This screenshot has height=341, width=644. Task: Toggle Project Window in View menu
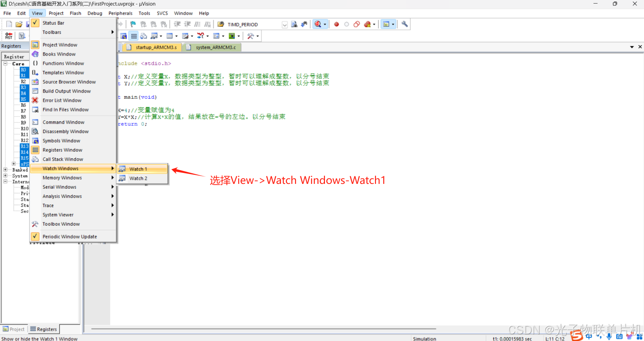[73, 45]
